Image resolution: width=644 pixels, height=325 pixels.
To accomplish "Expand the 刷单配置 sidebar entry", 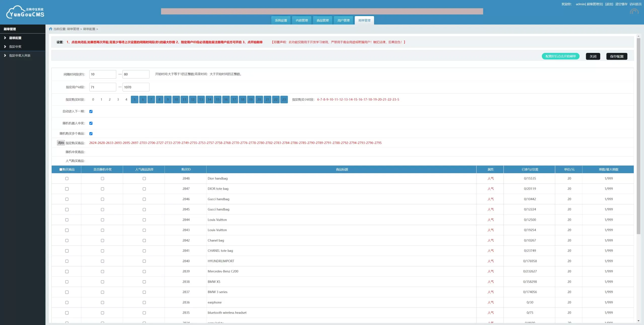I will (x=15, y=38).
